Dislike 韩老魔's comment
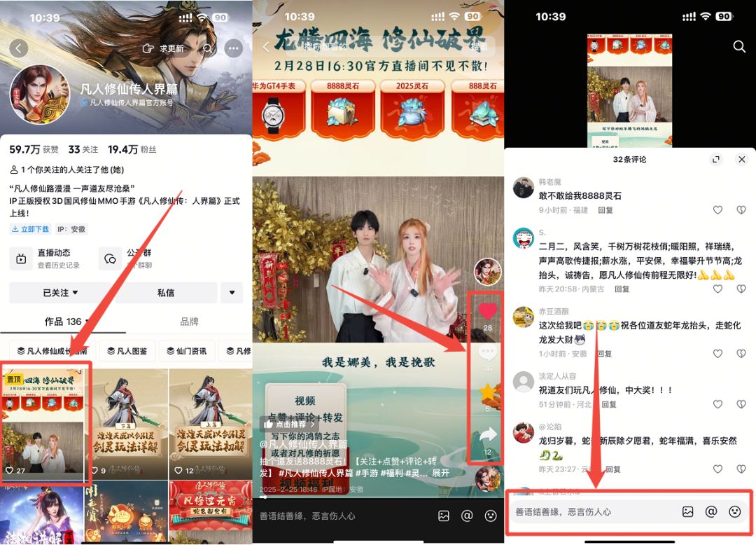 pyautogui.click(x=741, y=209)
